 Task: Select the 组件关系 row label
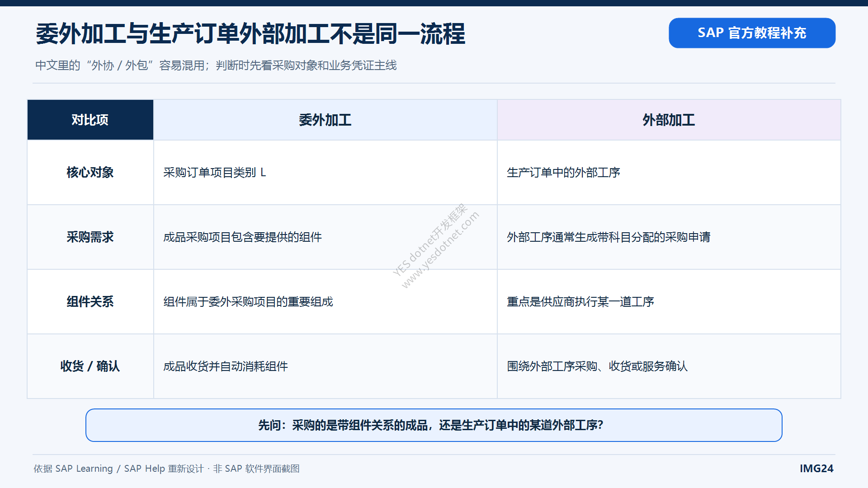pyautogui.click(x=90, y=301)
